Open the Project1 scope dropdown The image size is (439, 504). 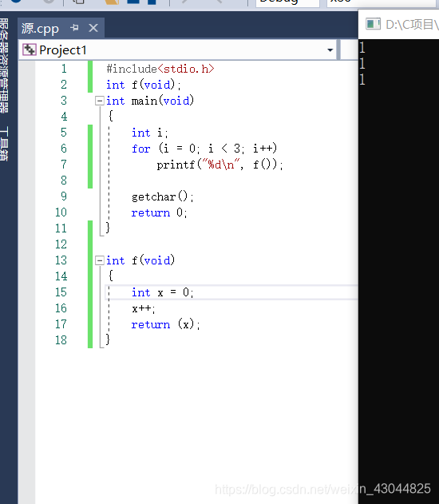pyautogui.click(x=330, y=50)
